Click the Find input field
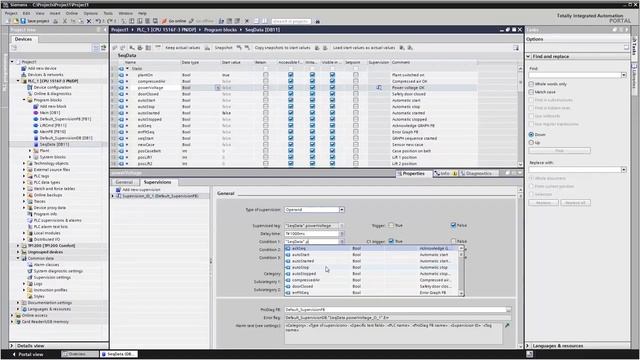Image resolution: width=640 pixels, height=360 pixels. (x=575, y=75)
